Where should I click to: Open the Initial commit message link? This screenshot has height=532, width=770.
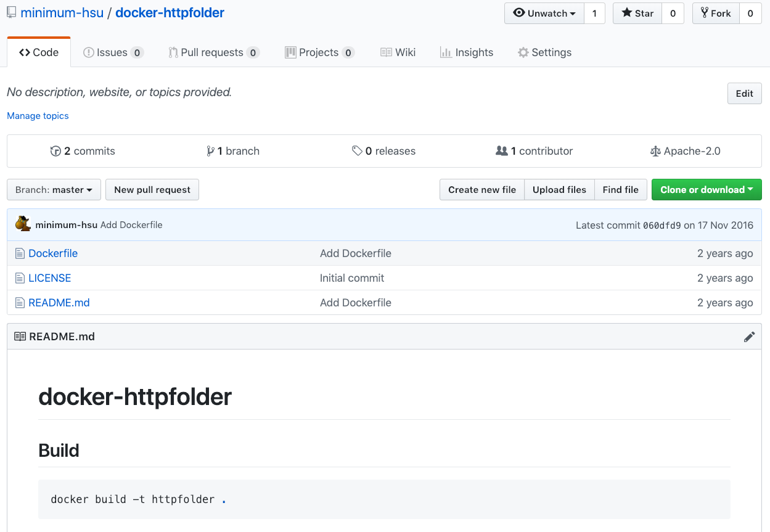(352, 278)
